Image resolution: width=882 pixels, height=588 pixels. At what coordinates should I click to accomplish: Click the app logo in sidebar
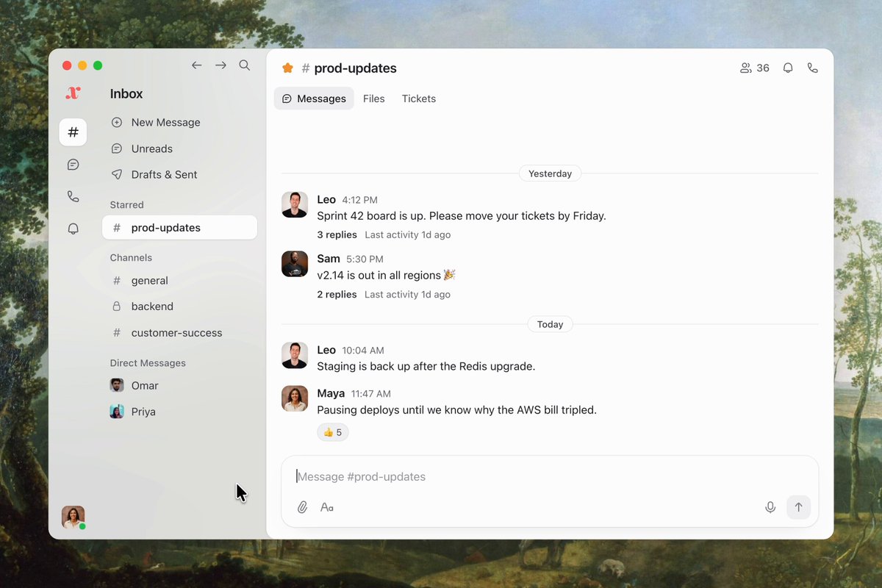(73, 93)
